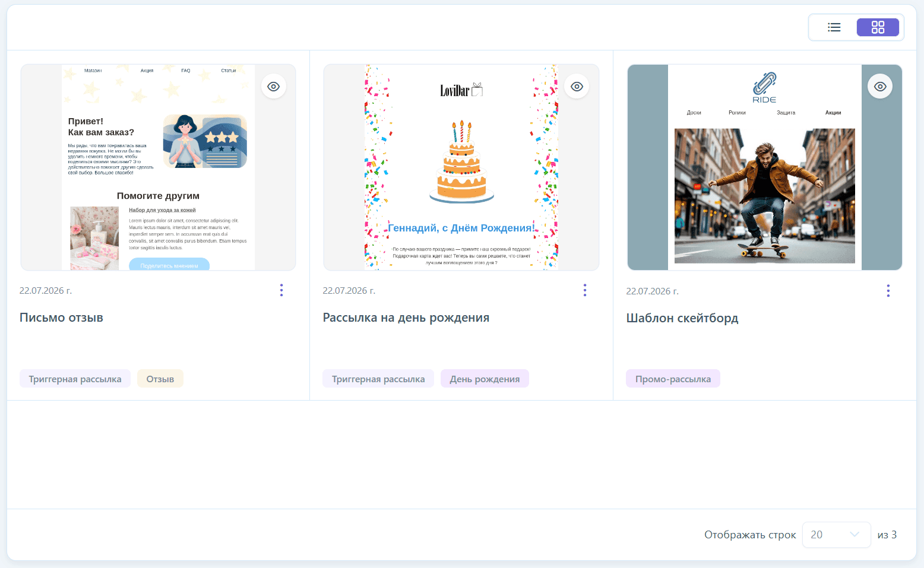Click Триггерная рассылка tag under birthday mailing
Screen dimensions: 924x568
click(x=378, y=379)
